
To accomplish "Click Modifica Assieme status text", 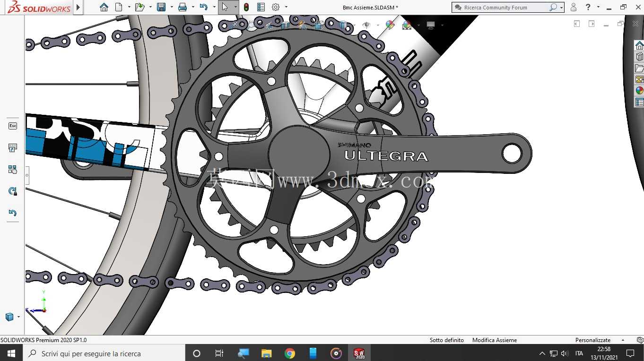I will pos(495,340).
